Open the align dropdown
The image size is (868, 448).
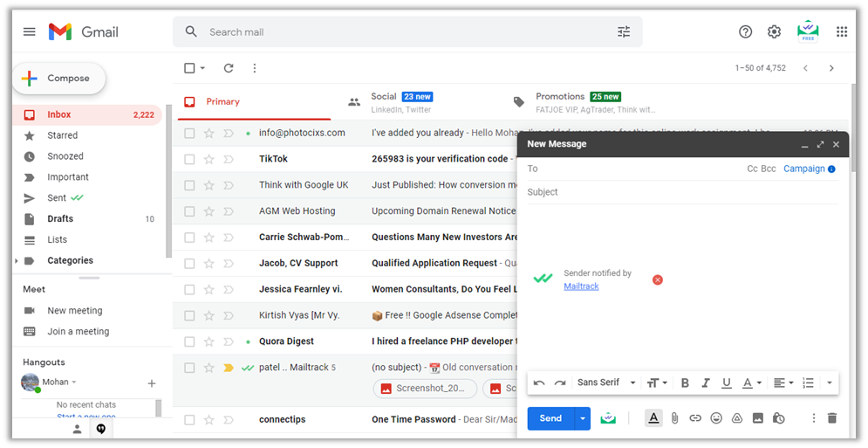tap(783, 383)
